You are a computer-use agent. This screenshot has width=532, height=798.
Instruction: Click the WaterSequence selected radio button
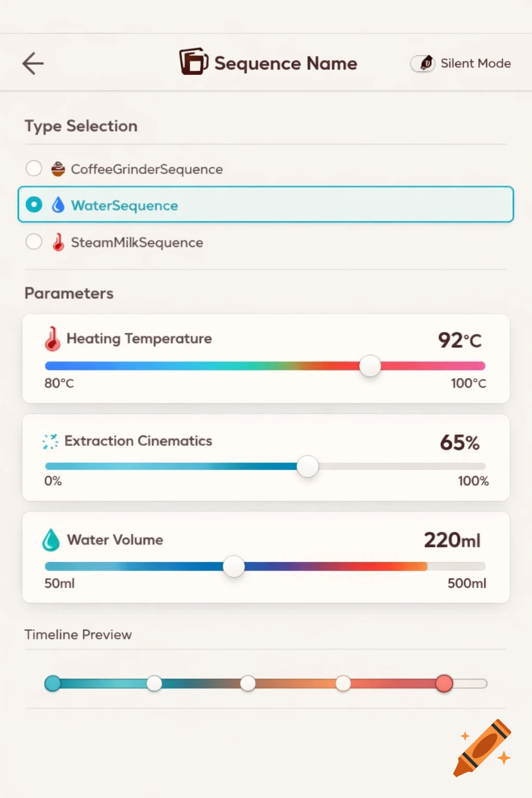[34, 205]
